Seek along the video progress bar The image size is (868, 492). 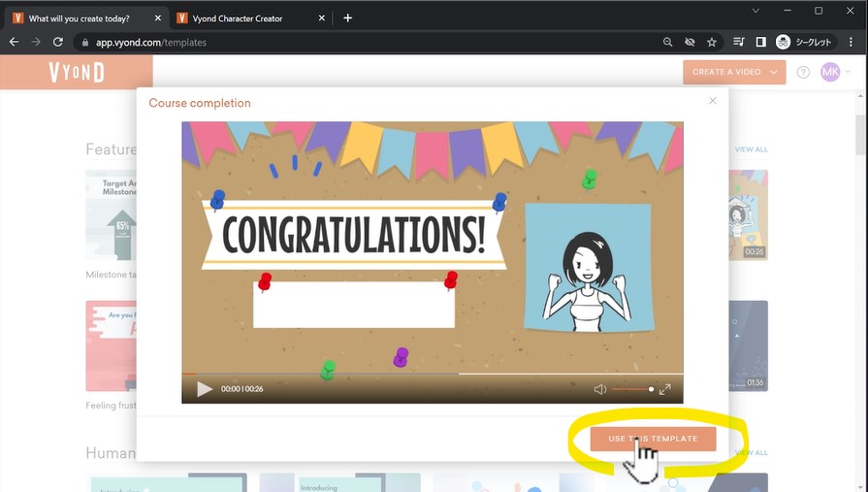pyautogui.click(x=432, y=374)
